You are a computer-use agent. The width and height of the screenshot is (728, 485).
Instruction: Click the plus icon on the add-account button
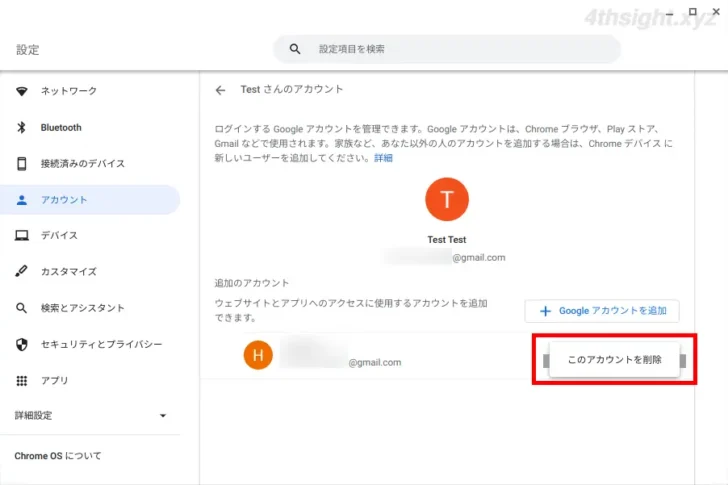tap(546, 311)
